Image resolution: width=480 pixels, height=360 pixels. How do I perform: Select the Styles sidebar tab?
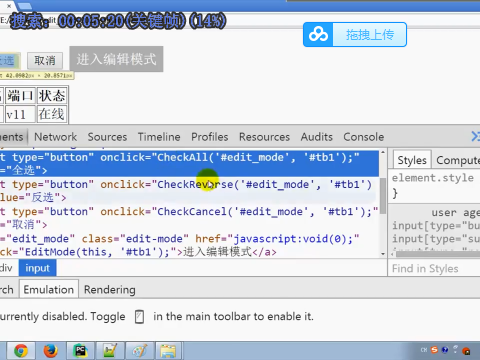(412, 160)
